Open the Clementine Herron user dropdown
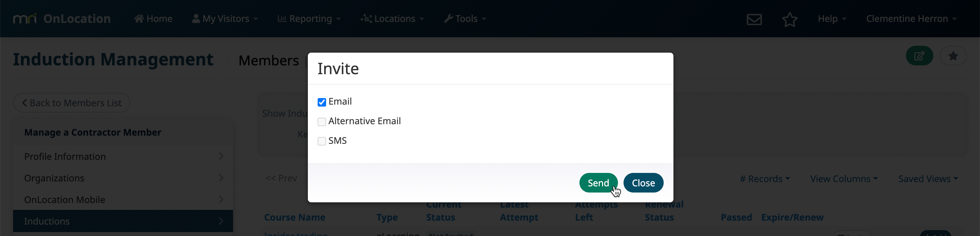This screenshot has width=980, height=236. 911,19
